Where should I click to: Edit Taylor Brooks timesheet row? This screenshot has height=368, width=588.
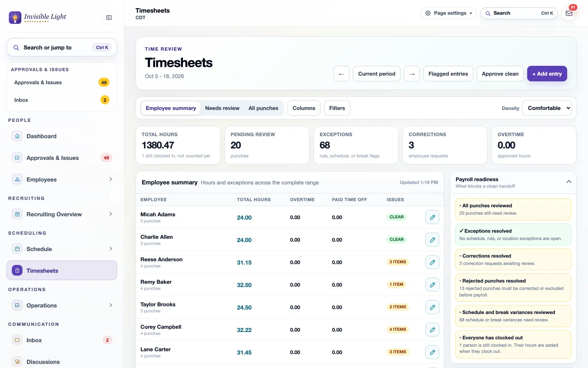pyautogui.click(x=432, y=307)
